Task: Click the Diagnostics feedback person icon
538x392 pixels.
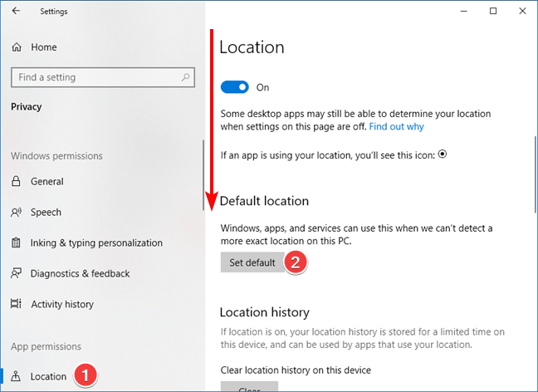Action: 16,273
